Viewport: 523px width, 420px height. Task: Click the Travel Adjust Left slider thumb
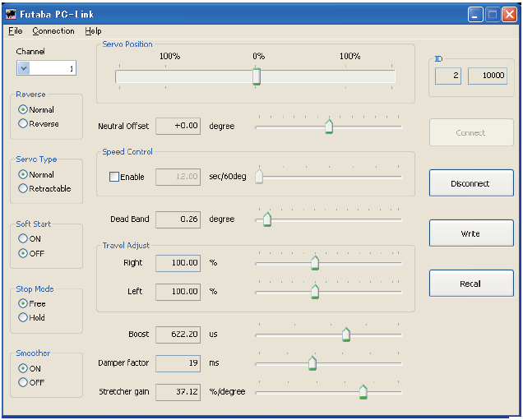[x=315, y=292]
